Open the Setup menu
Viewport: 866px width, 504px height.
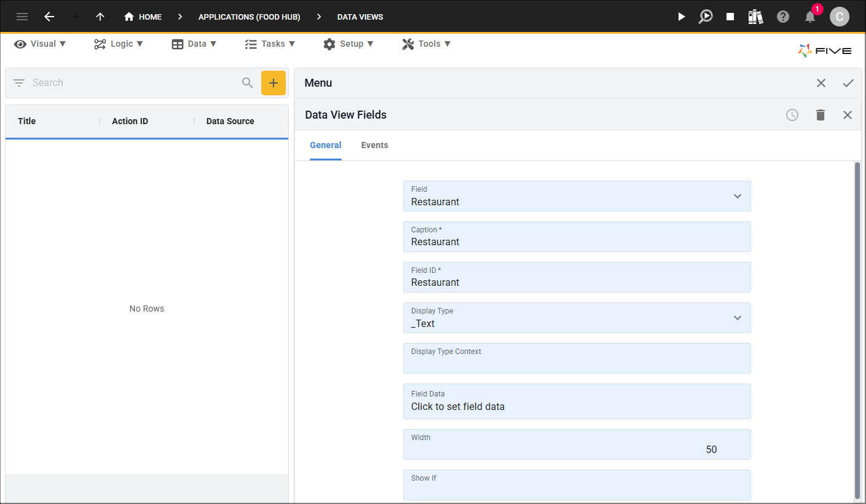pos(348,44)
